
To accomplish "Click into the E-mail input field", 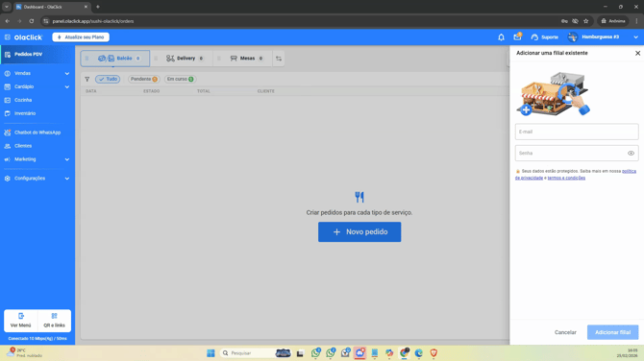I will pos(577,132).
